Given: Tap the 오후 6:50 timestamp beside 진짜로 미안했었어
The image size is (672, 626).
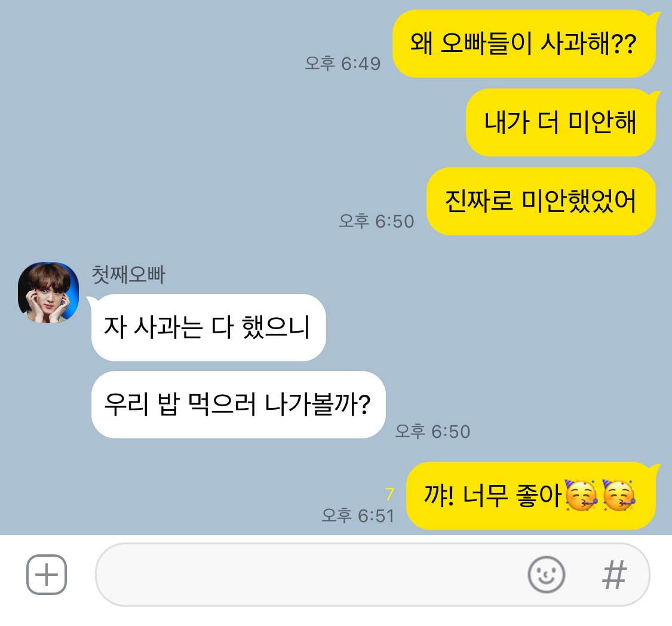Looking at the screenshot, I should coord(376,221).
